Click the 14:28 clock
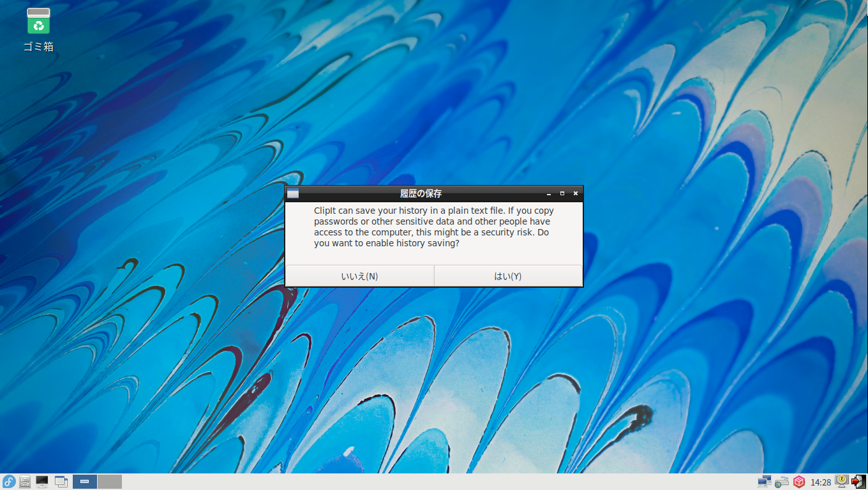868x490 pixels. 821,482
